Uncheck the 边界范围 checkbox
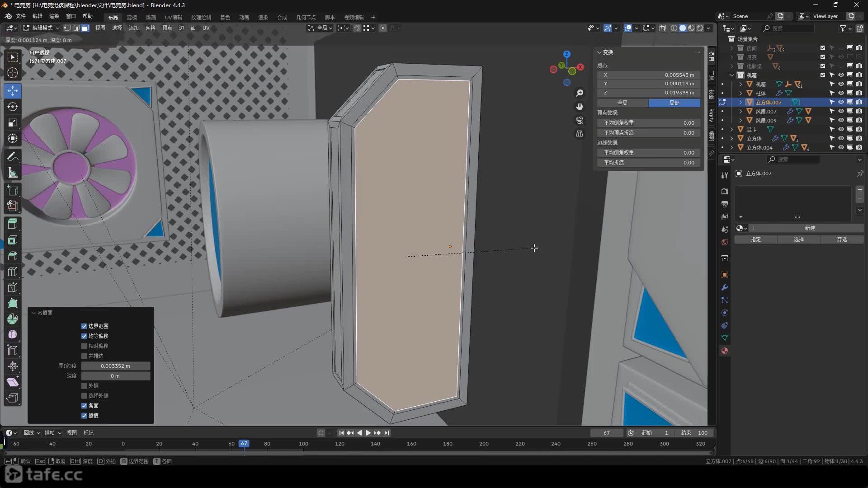 84,326
